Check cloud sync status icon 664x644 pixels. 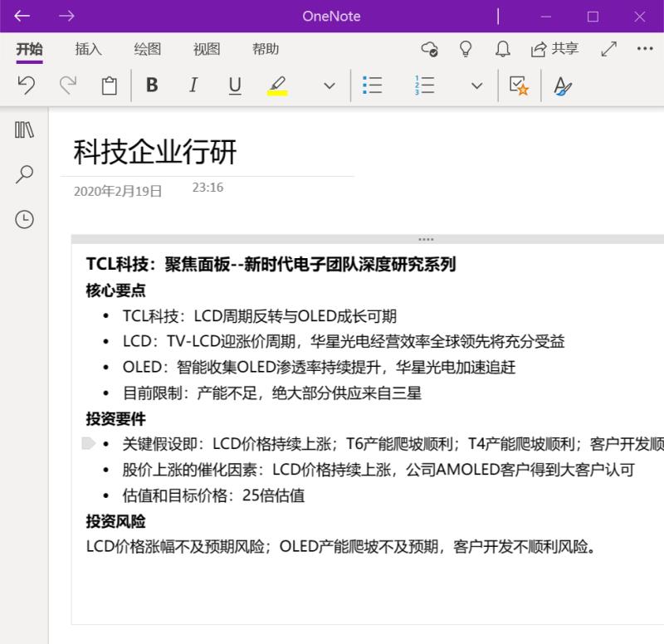(430, 49)
